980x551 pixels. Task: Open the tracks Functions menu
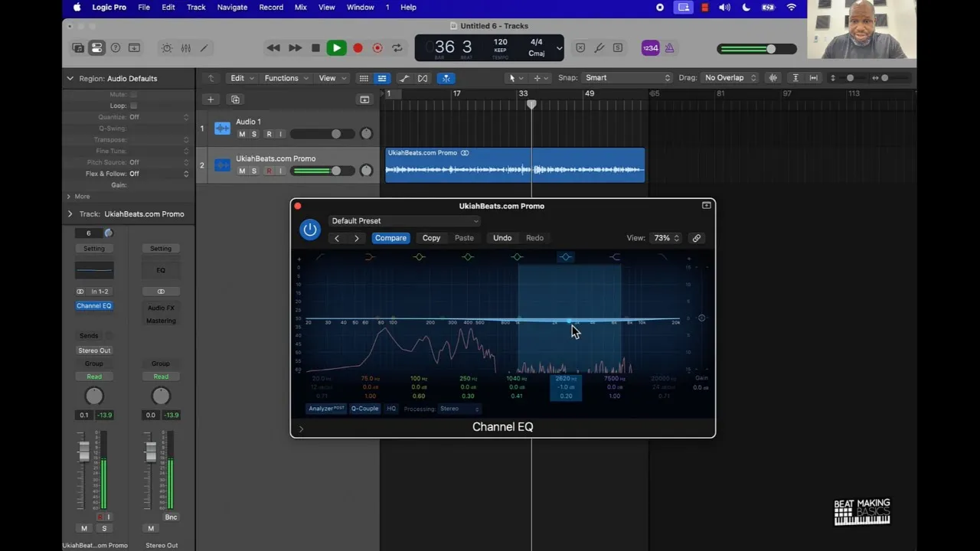point(286,78)
